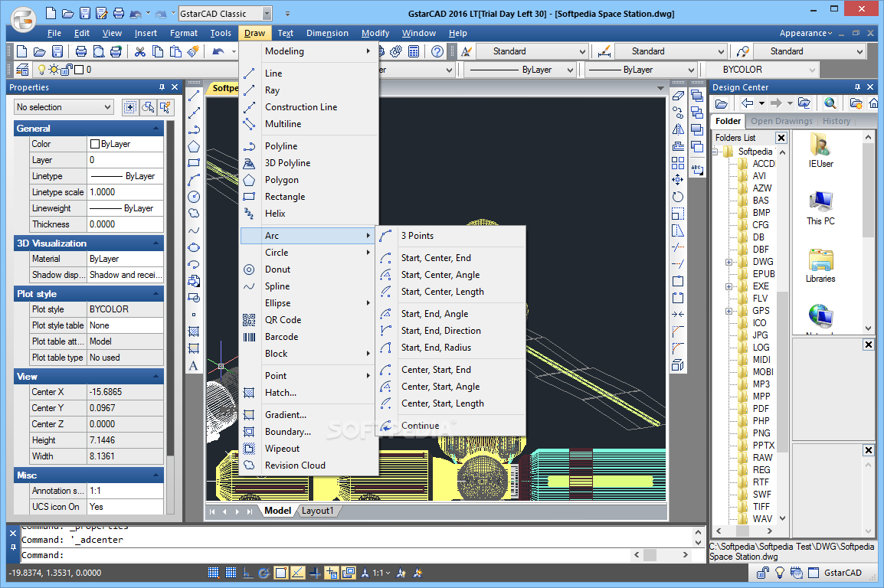Select the Mirror tool in modify toolbar
This screenshot has width=884, height=588.
coord(678,129)
